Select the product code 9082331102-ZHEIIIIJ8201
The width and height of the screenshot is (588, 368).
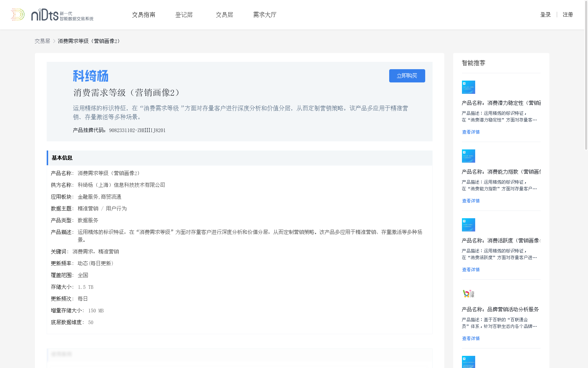coord(137,130)
